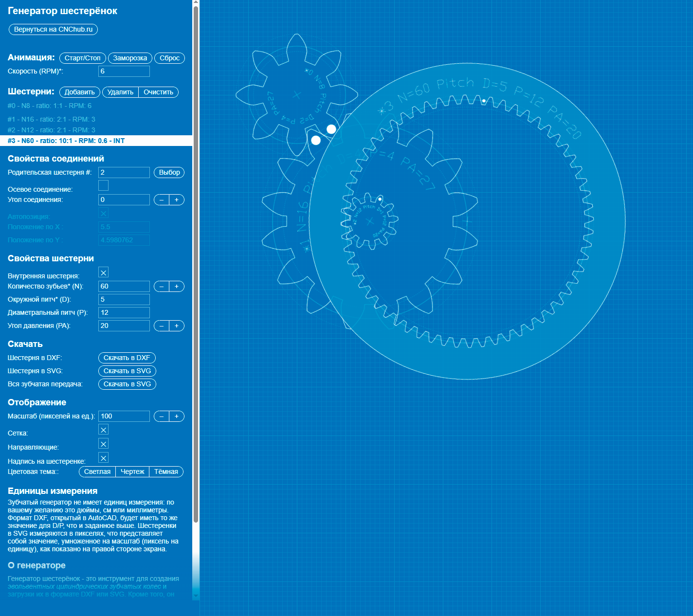The height and width of the screenshot is (616, 693).
Task: Increase connection angle with plus button
Action: coord(177,199)
